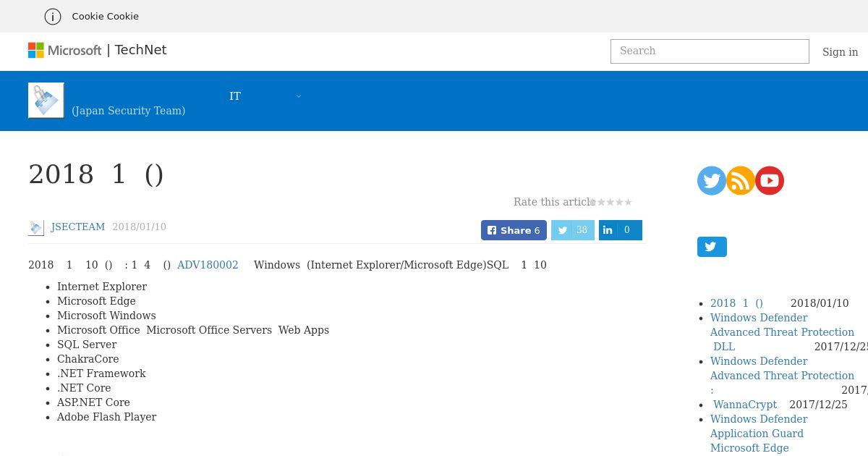Expand the header navigation chevron
The width and height of the screenshot is (868, 456).
click(x=298, y=96)
